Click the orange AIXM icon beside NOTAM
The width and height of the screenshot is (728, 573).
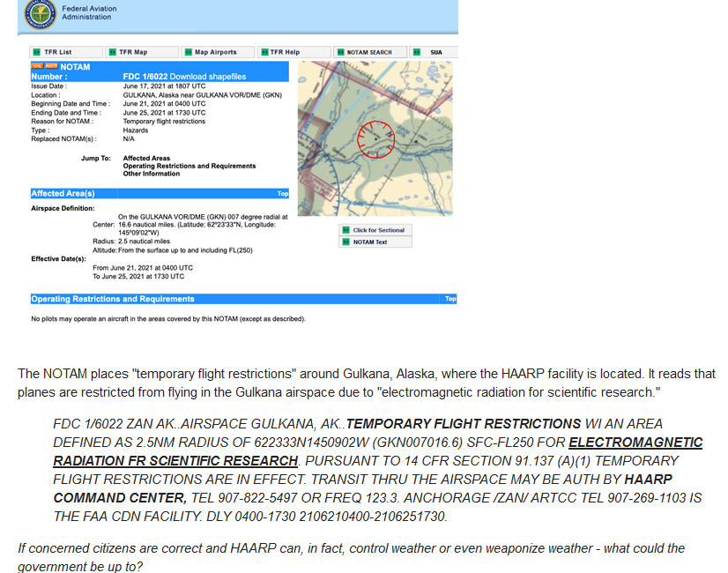click(x=51, y=66)
